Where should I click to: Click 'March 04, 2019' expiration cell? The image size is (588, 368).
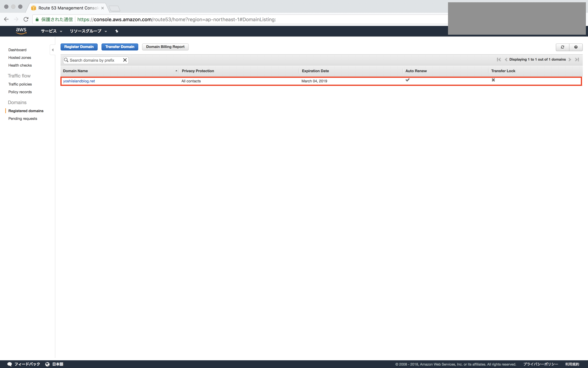point(314,81)
